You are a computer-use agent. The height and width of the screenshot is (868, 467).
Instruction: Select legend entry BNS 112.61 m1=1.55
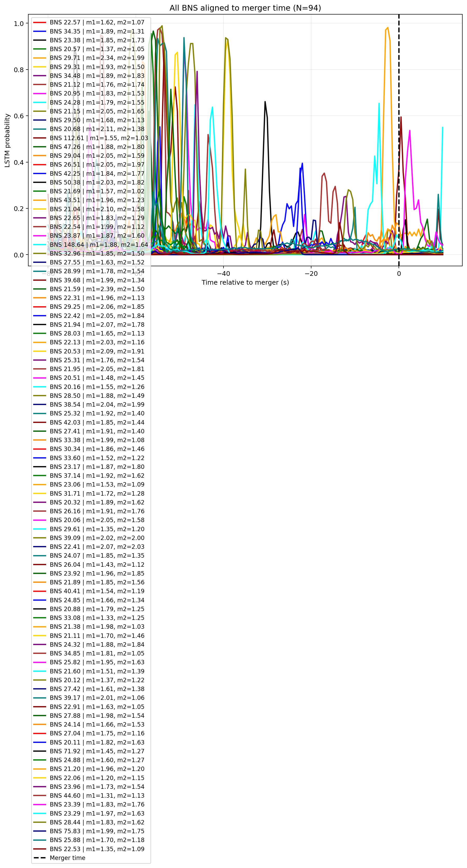coord(90,138)
